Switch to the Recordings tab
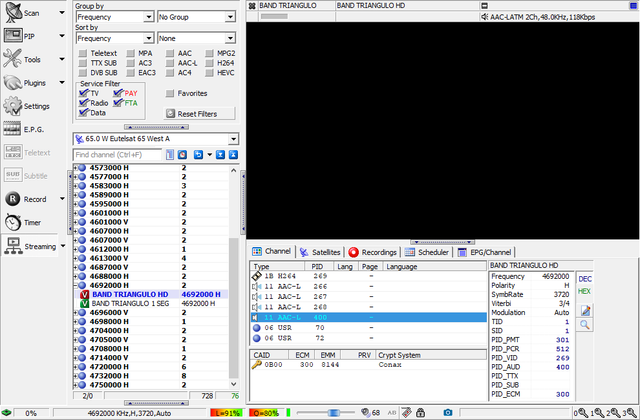The height and width of the screenshot is (420, 640). tap(373, 252)
